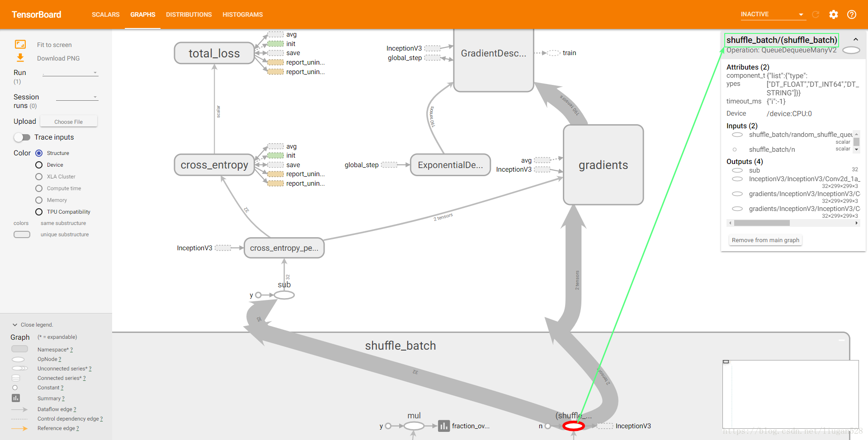Open the Dataflow edge legend help link
Viewport: 868px width, 440px height.
pyautogui.click(x=75, y=409)
